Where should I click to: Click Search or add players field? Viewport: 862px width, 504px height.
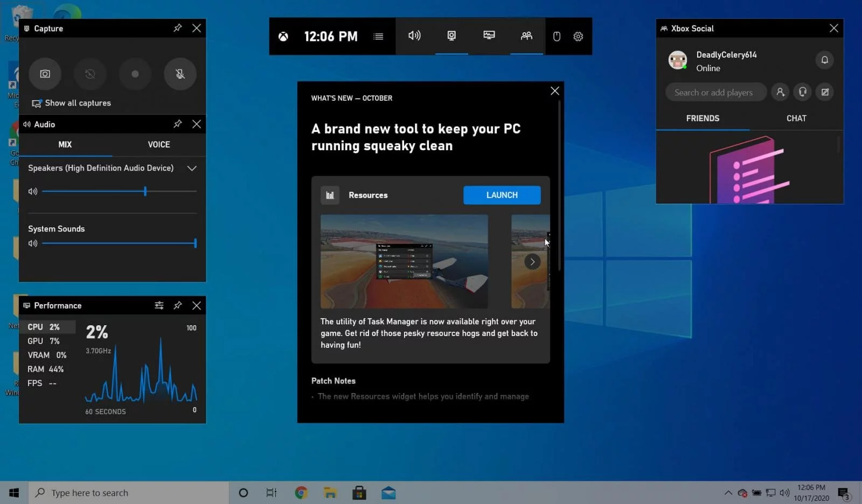click(716, 92)
